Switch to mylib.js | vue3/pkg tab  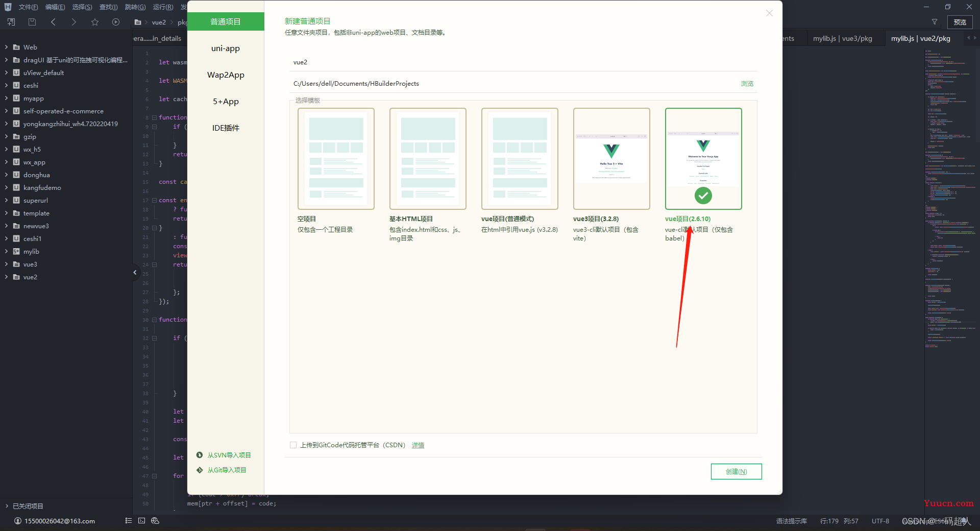click(x=843, y=38)
